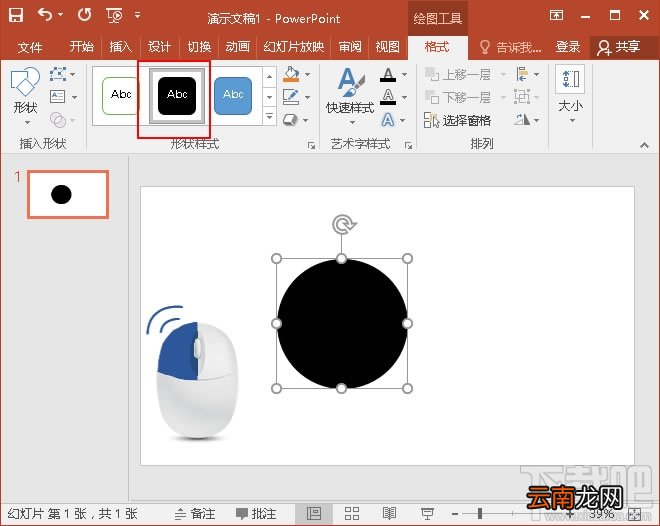This screenshot has height=526, width=660.
Task: Apply the white outlined Abc shape style
Action: click(x=120, y=96)
